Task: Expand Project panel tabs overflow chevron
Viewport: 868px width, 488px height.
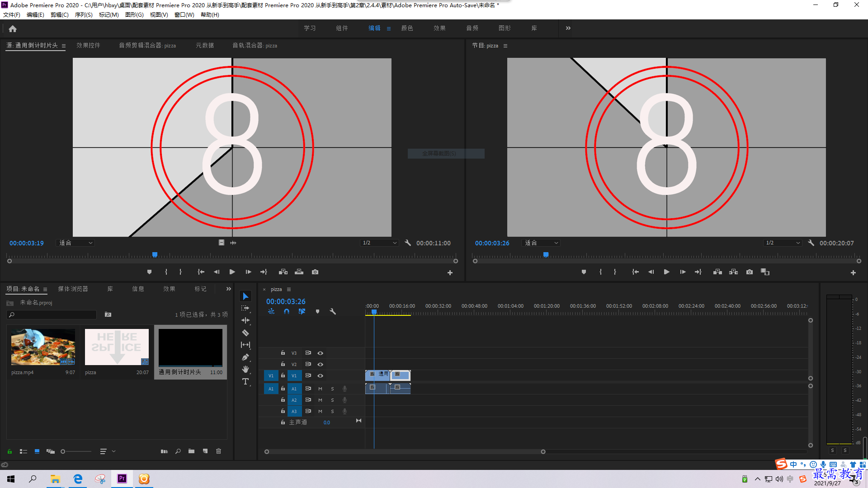Action: pos(229,289)
